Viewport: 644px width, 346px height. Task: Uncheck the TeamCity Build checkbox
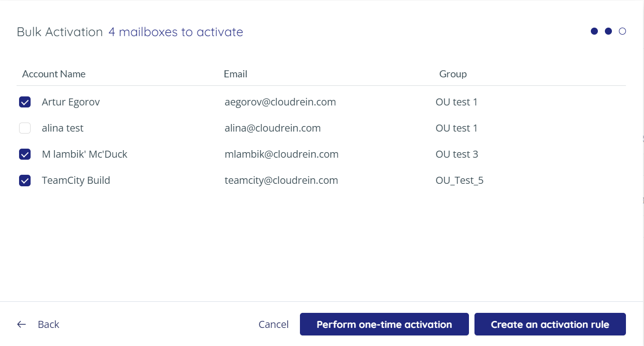click(25, 180)
